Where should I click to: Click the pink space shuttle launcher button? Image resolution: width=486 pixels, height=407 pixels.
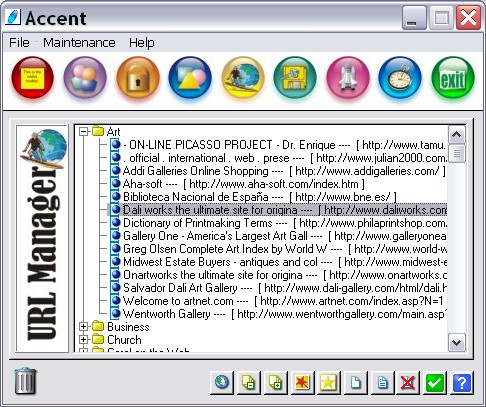click(x=348, y=78)
